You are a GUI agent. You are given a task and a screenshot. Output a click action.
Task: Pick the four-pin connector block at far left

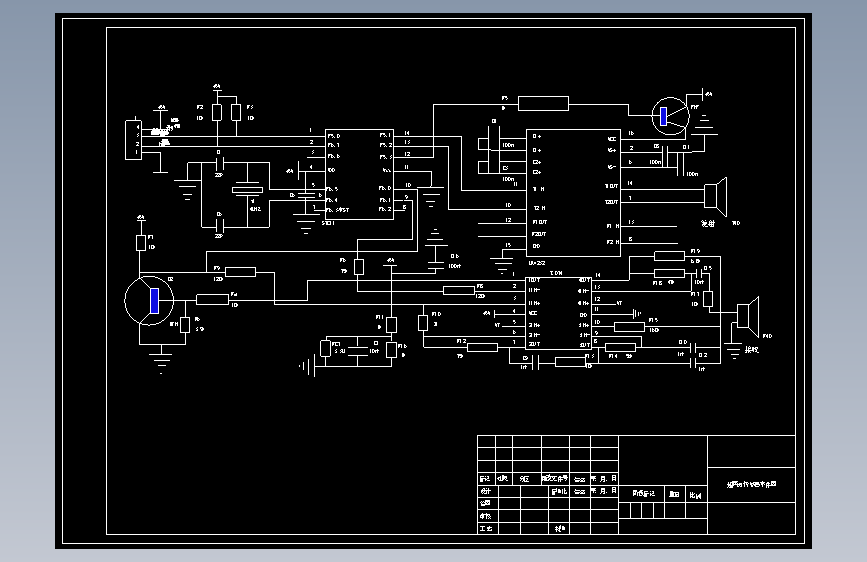pos(133,139)
